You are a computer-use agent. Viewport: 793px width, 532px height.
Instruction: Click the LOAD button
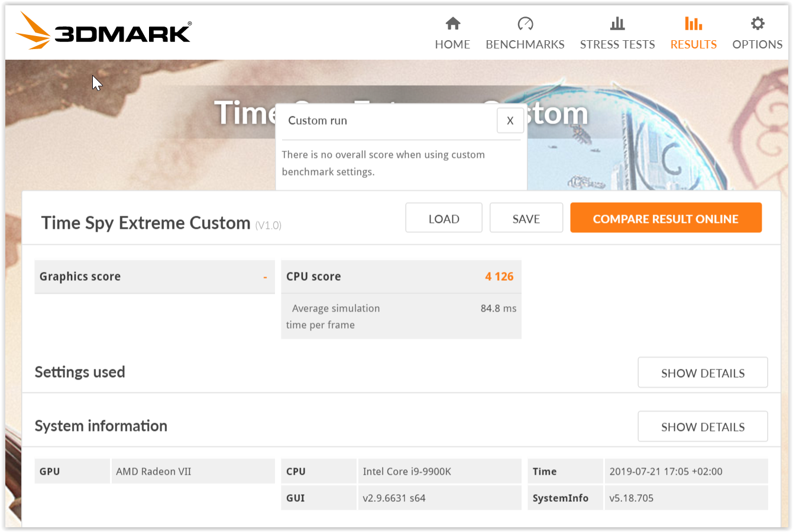coord(444,219)
